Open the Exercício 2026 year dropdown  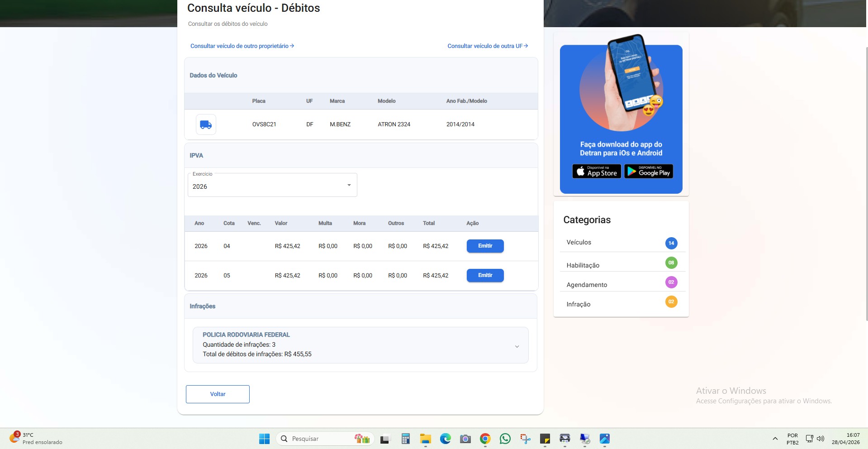coord(272,185)
